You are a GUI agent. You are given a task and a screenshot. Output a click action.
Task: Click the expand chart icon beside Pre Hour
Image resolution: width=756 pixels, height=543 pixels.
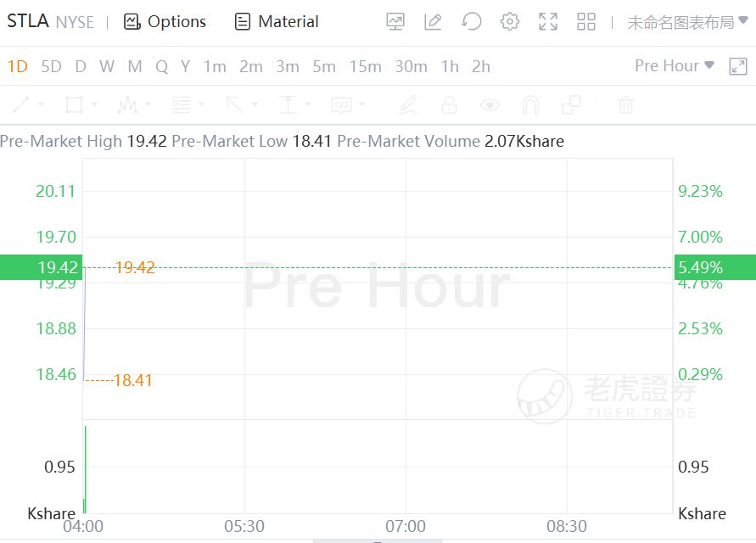(738, 66)
